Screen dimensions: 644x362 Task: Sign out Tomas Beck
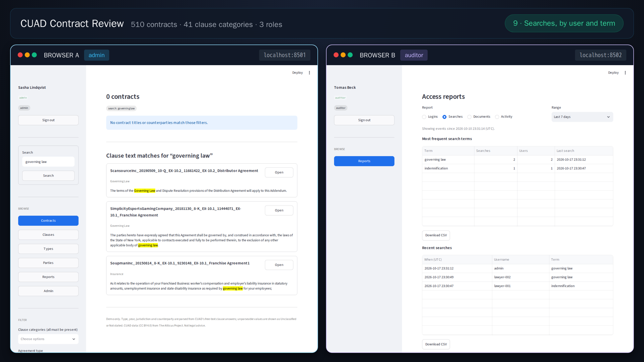pyautogui.click(x=364, y=120)
